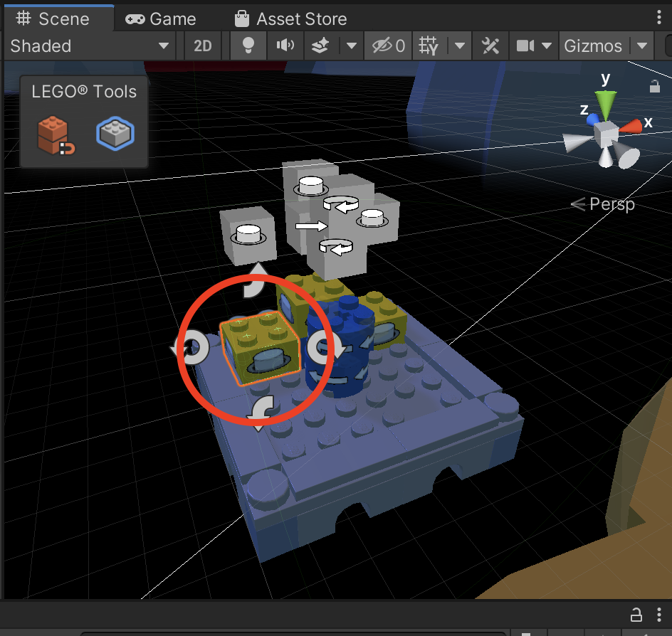Expand the Gizmos dropdown arrow

pos(641,46)
